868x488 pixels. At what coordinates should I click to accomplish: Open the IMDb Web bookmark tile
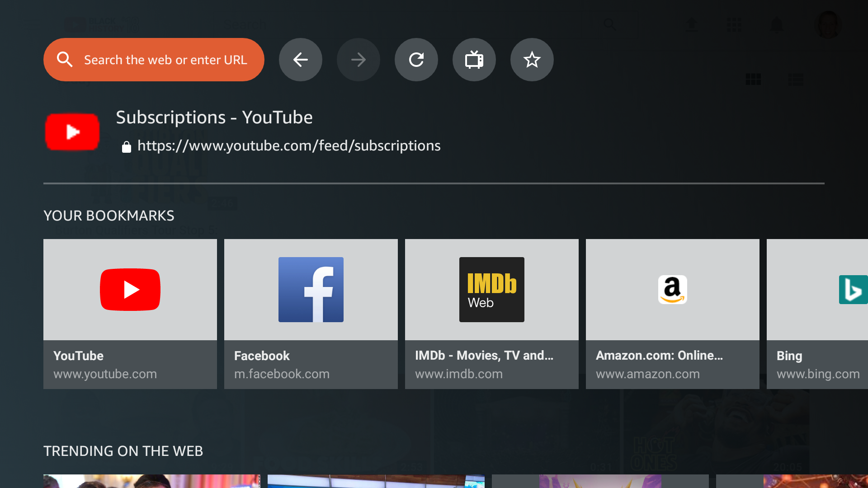[x=492, y=314]
